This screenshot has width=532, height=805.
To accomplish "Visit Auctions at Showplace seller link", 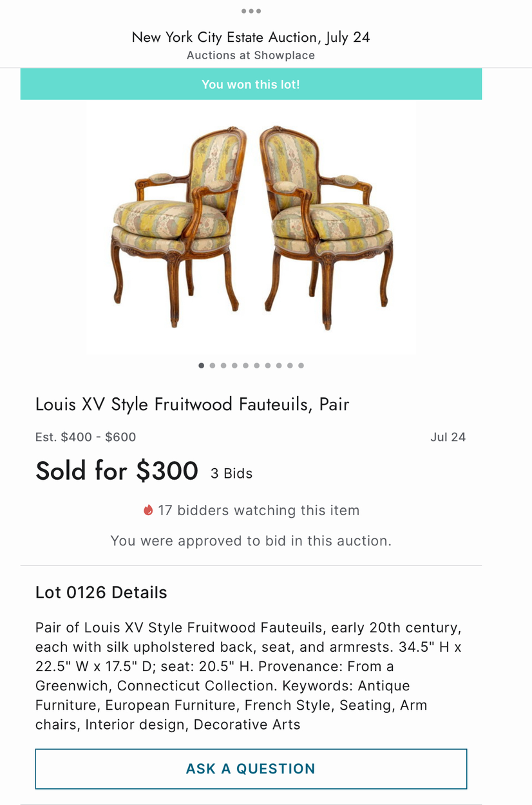I will [251, 55].
